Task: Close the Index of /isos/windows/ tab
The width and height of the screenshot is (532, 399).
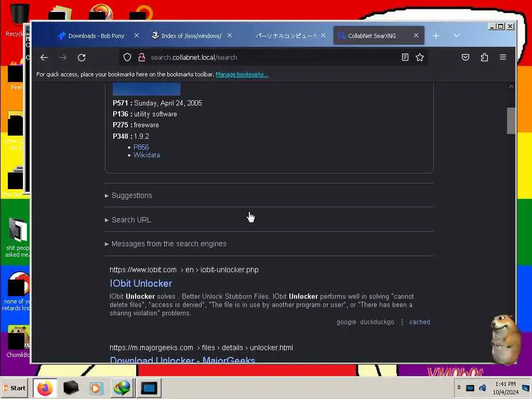Action: click(x=230, y=35)
